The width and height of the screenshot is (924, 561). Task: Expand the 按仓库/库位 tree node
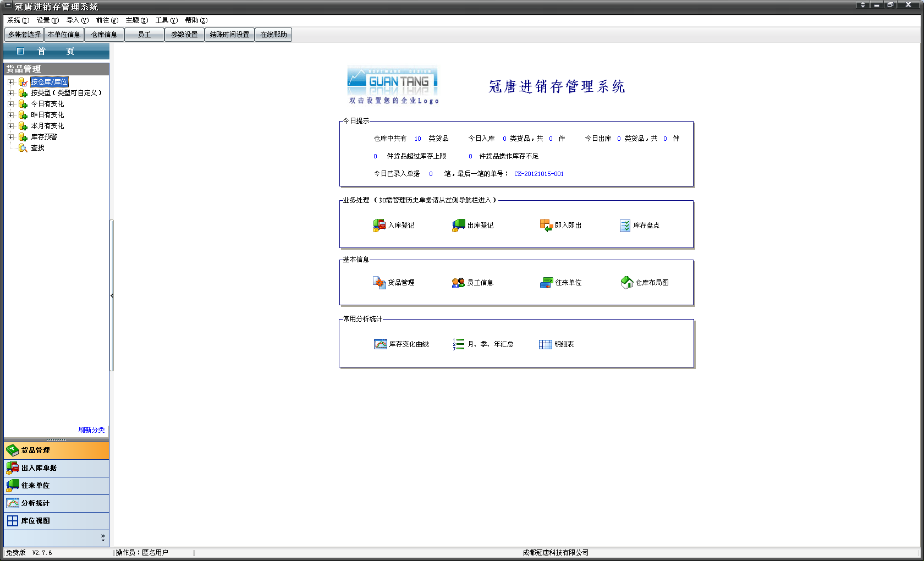[10, 82]
